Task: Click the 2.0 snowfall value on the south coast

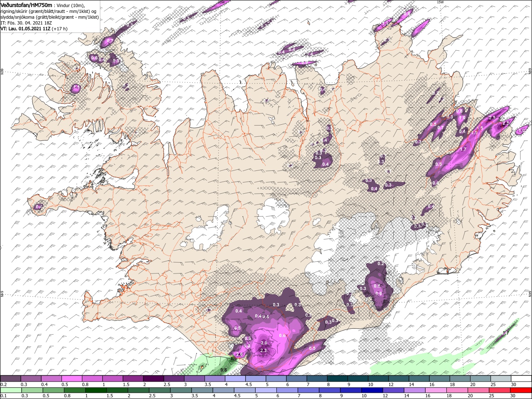Action: pos(264,343)
